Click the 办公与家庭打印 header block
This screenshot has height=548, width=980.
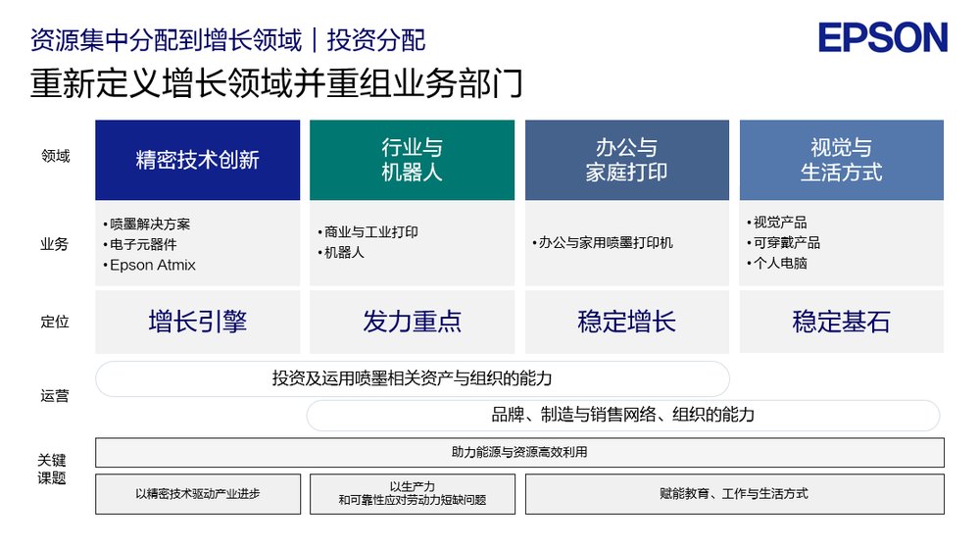point(626,160)
